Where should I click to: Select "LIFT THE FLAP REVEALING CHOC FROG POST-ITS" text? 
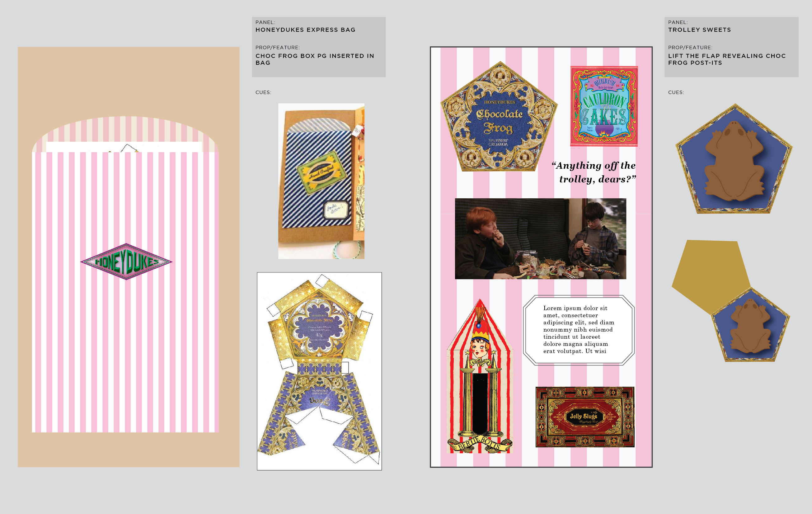tap(727, 59)
